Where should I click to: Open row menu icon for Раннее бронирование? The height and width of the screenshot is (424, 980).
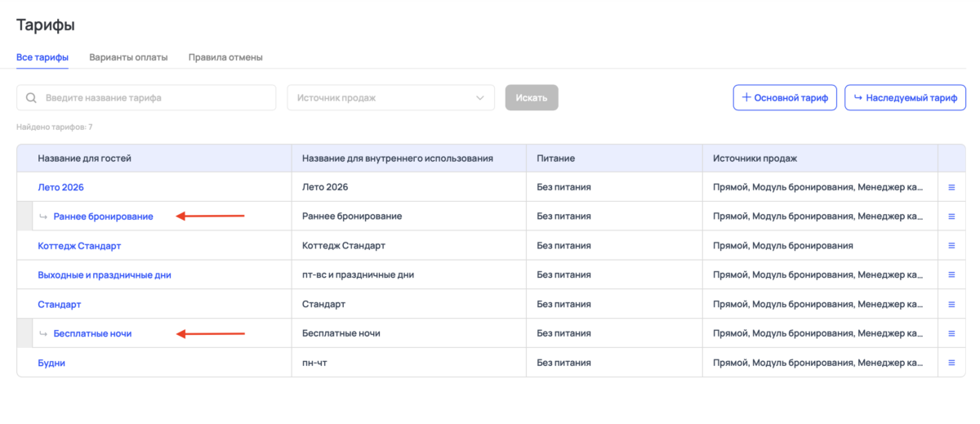pos(951,216)
